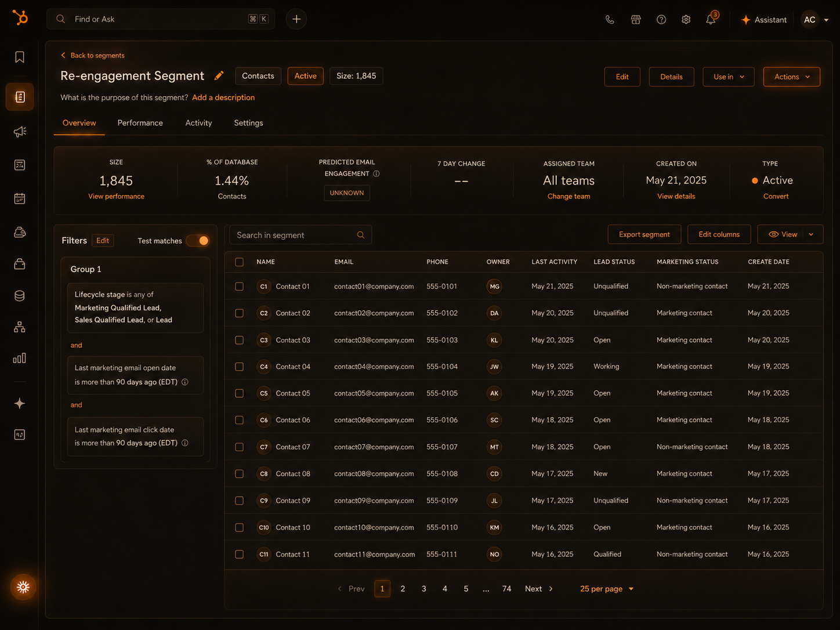Toggle the Test matches switch
The width and height of the screenshot is (840, 630).
click(198, 240)
